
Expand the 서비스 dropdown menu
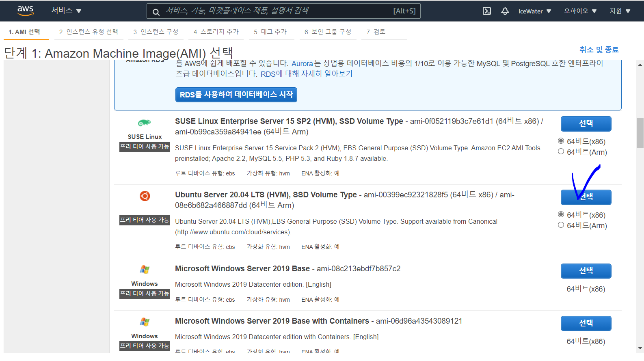[66, 11]
